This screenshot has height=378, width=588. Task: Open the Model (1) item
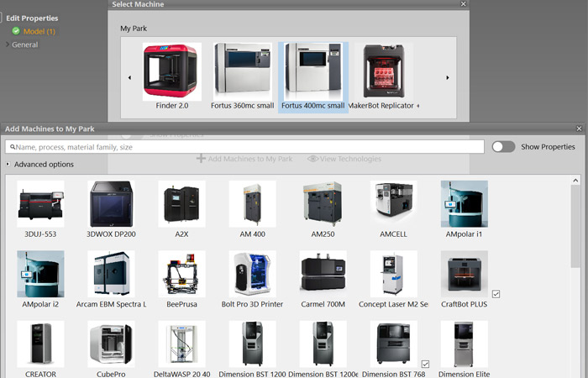tap(39, 32)
